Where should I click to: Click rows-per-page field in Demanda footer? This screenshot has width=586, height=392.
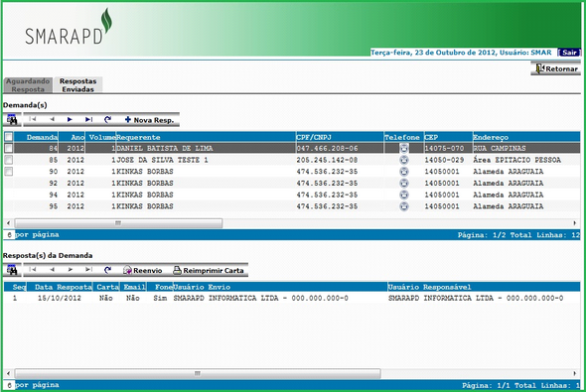[x=9, y=235]
